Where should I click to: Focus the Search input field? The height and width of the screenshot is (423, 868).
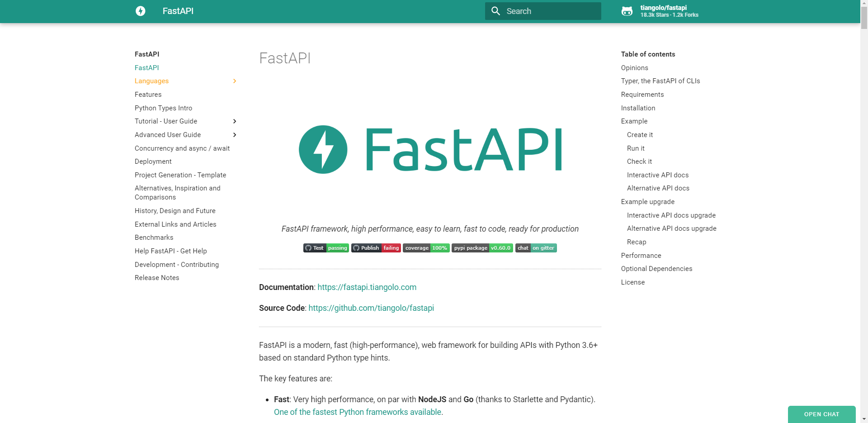coord(543,11)
